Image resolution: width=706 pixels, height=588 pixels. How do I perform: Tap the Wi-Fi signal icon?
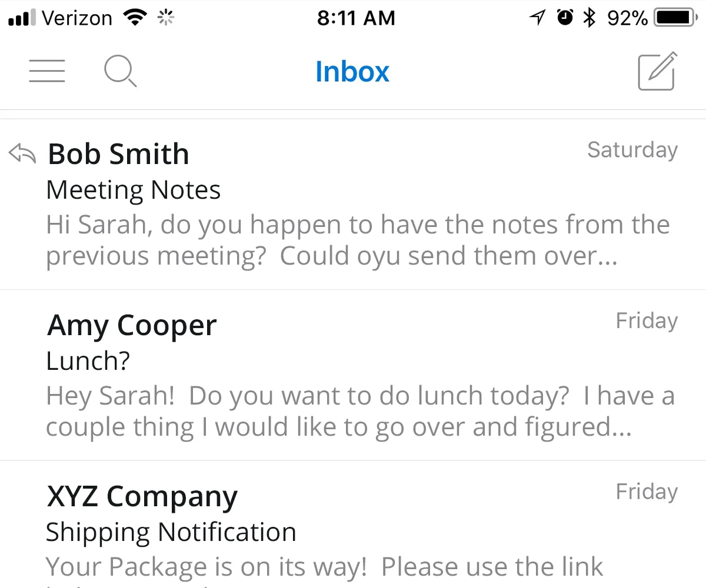[x=135, y=18]
